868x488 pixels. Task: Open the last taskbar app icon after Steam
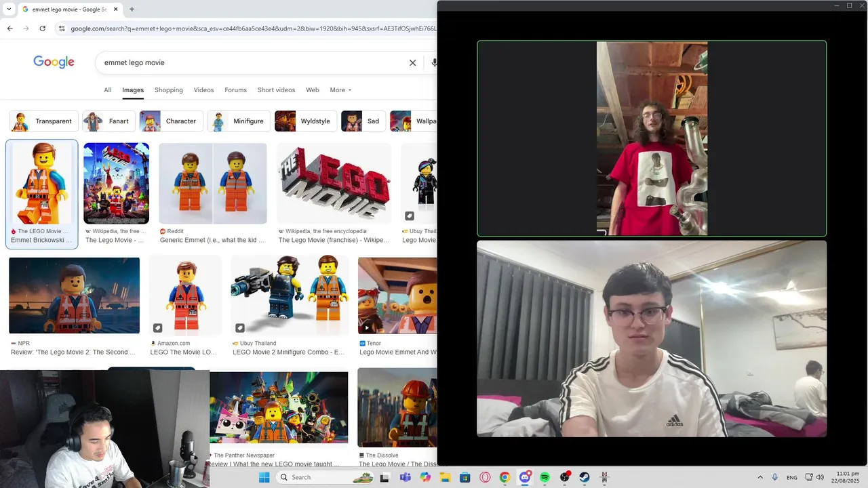point(604,477)
